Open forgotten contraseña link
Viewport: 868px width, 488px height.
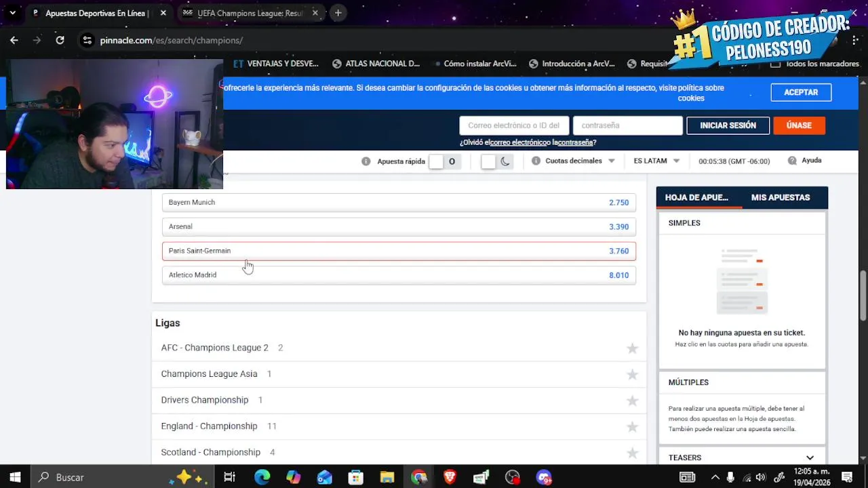point(576,142)
